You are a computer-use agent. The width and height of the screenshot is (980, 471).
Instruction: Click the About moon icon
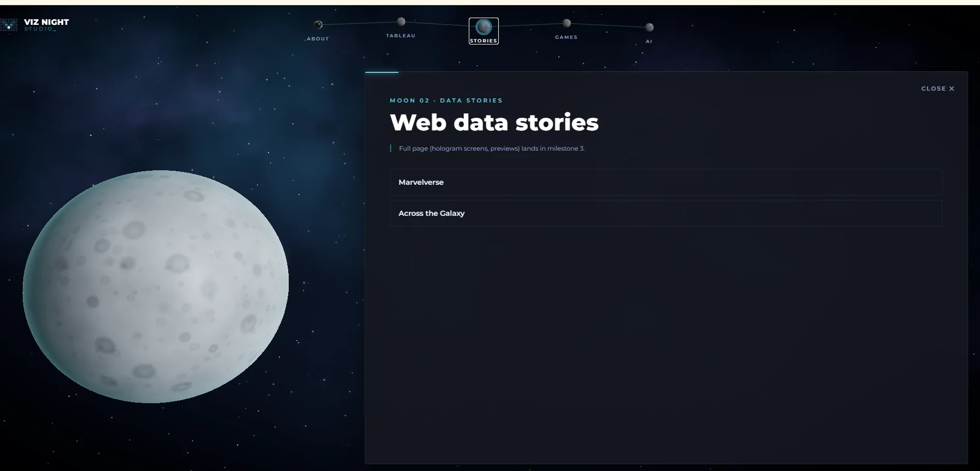pyautogui.click(x=318, y=24)
